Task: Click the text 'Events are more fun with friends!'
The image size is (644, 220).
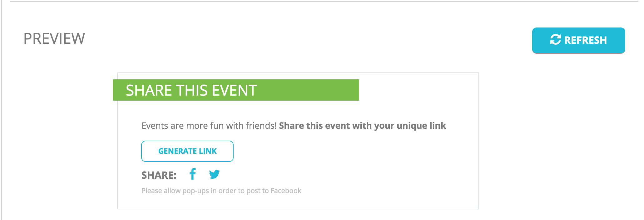Action: [x=209, y=126]
